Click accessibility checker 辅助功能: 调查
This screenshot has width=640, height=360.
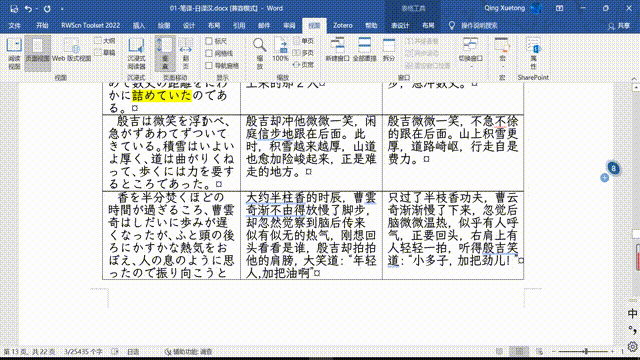click(189, 351)
